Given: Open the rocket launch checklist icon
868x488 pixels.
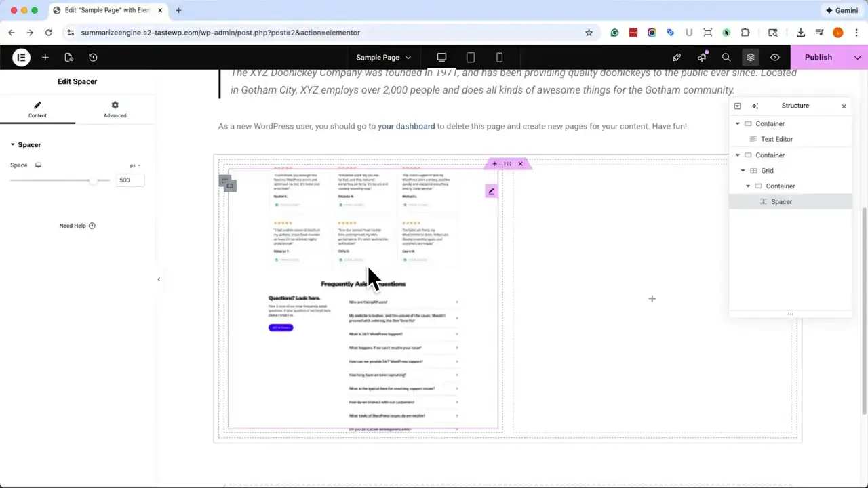Looking at the screenshot, I should click(677, 58).
